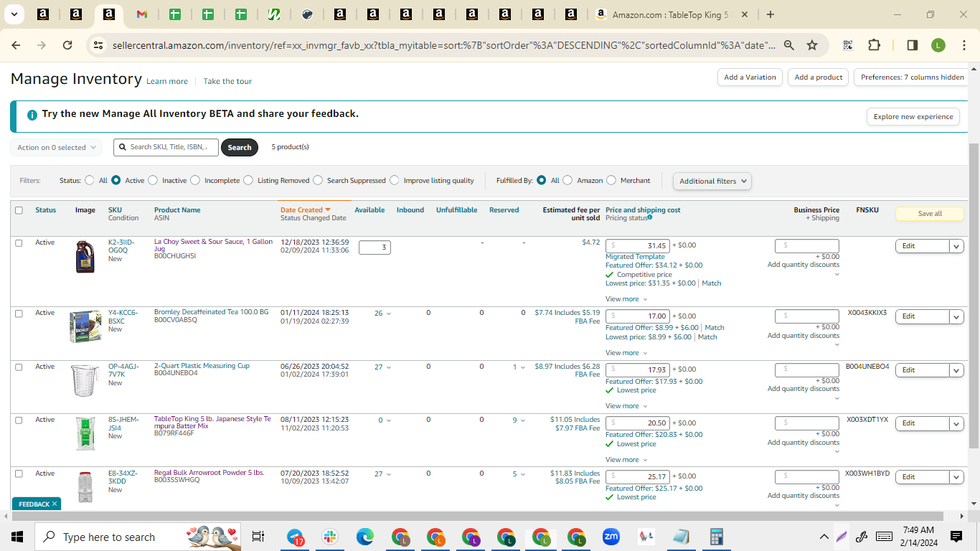Viewport: 980px width, 551px height.
Task: Select the Bromley Decaffeinated Tea row checkbox
Action: click(19, 314)
